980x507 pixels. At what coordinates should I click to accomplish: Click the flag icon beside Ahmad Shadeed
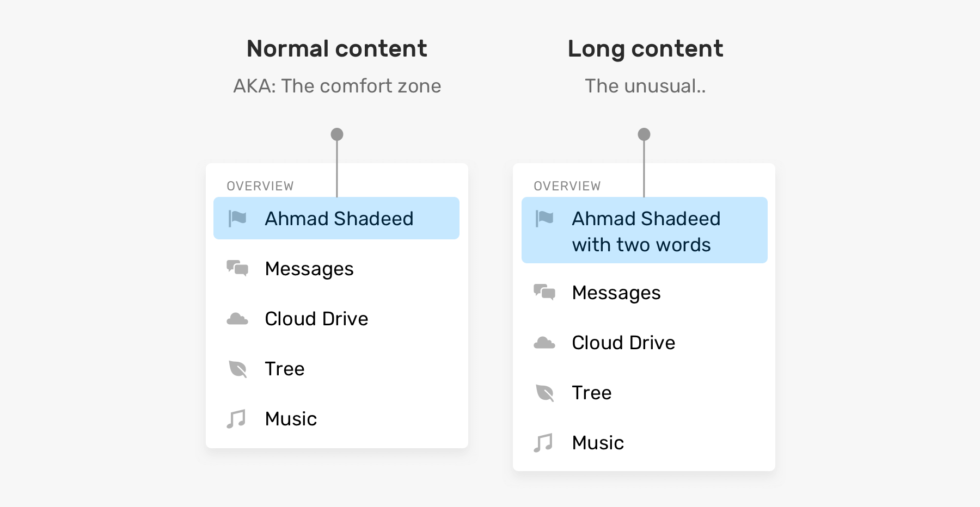coord(237,218)
